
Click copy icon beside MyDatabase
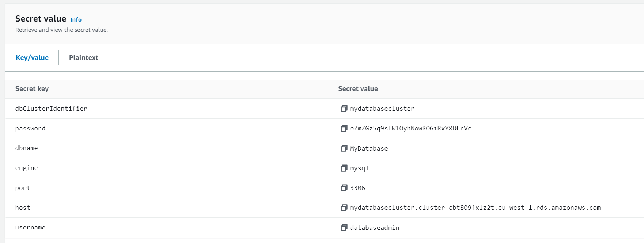point(344,148)
